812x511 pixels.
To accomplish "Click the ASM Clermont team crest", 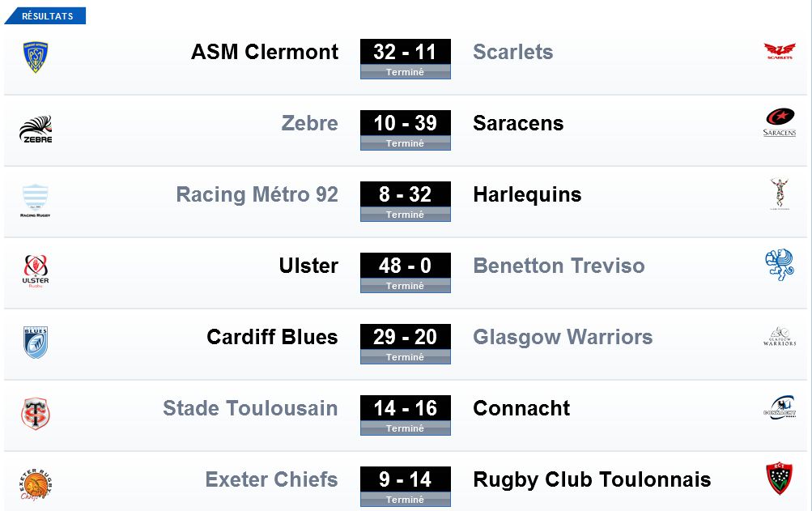I will [35, 57].
